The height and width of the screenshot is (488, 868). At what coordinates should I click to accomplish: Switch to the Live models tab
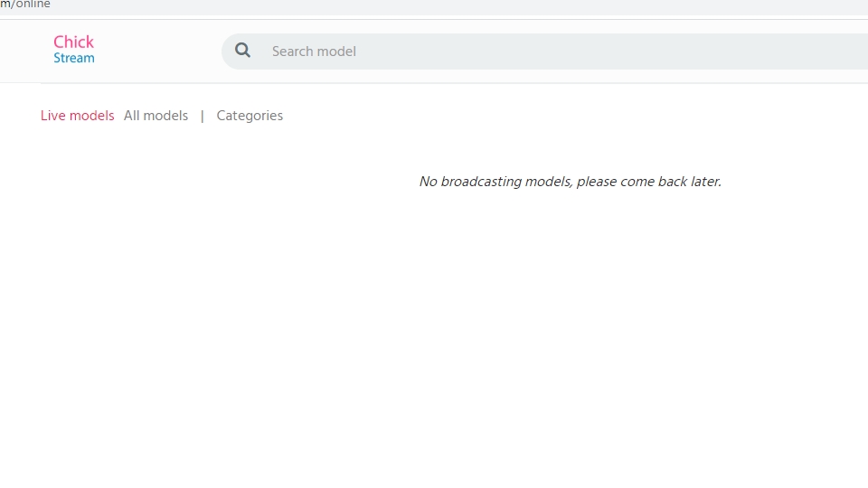[x=77, y=116]
